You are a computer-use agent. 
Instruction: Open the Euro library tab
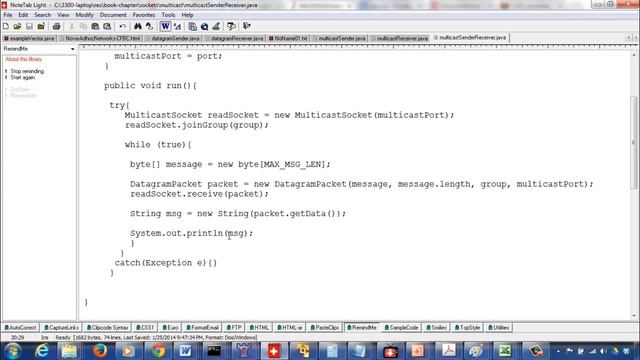coord(170,328)
